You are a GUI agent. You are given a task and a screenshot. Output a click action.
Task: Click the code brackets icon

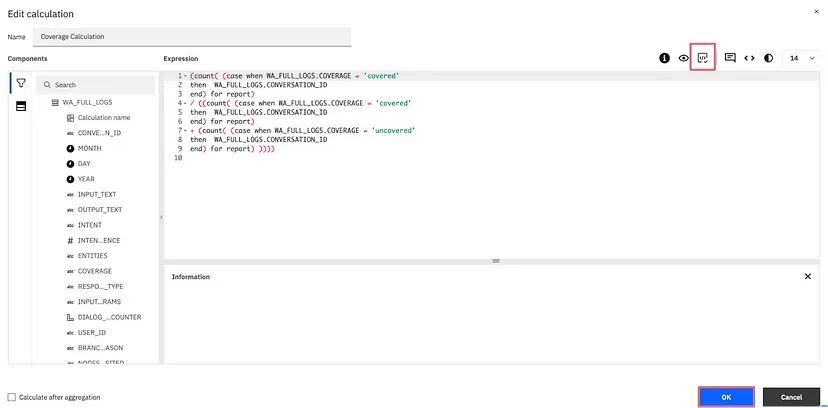click(x=749, y=58)
